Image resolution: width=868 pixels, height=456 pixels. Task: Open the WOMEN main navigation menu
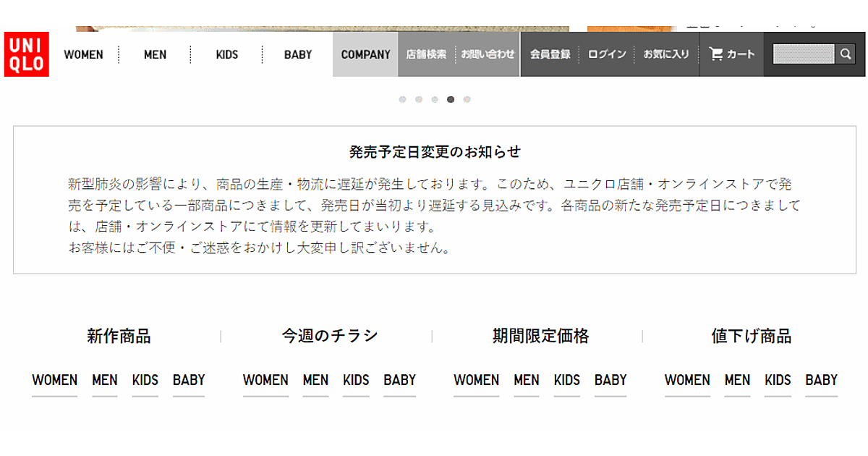tap(83, 54)
